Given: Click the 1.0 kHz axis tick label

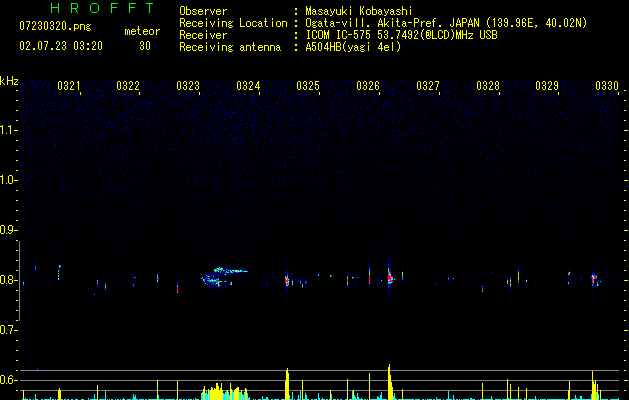Looking at the screenshot, I should pyautogui.click(x=8, y=180).
